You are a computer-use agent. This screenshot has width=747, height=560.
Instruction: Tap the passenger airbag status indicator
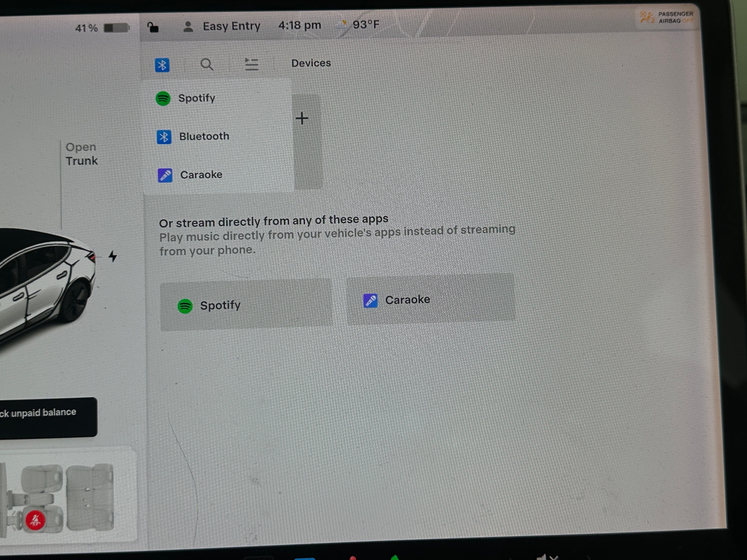pos(667,18)
